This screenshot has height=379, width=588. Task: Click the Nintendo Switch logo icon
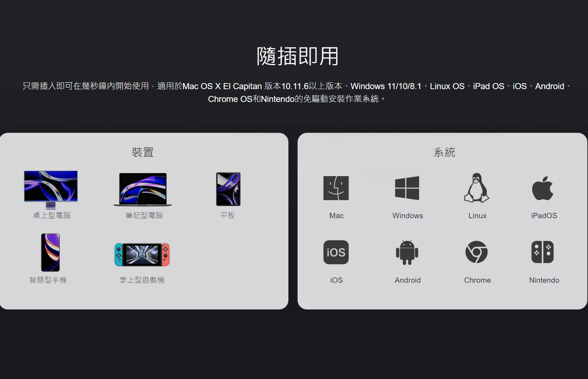point(542,252)
